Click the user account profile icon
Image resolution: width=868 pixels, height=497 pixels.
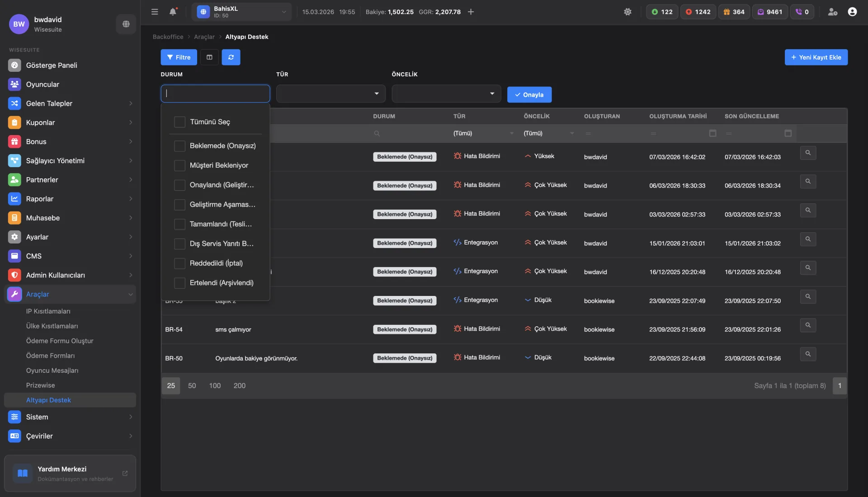852,12
